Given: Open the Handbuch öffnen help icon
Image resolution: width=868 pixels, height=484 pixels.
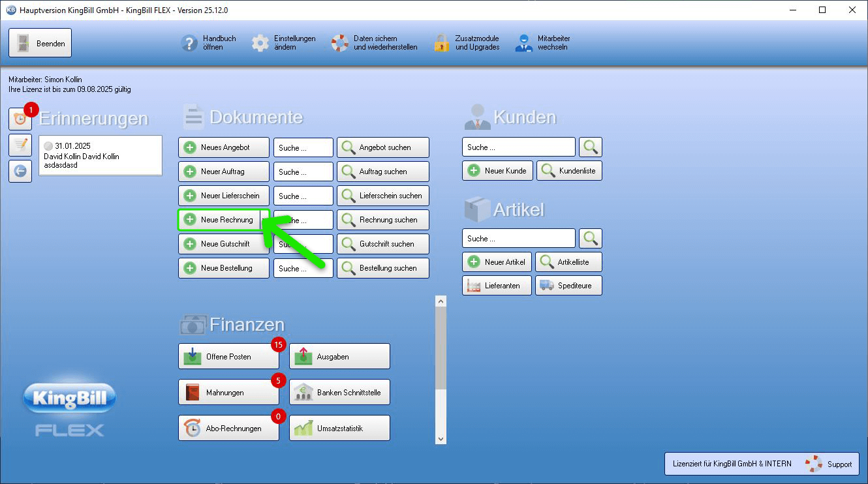Looking at the screenshot, I should [x=189, y=43].
